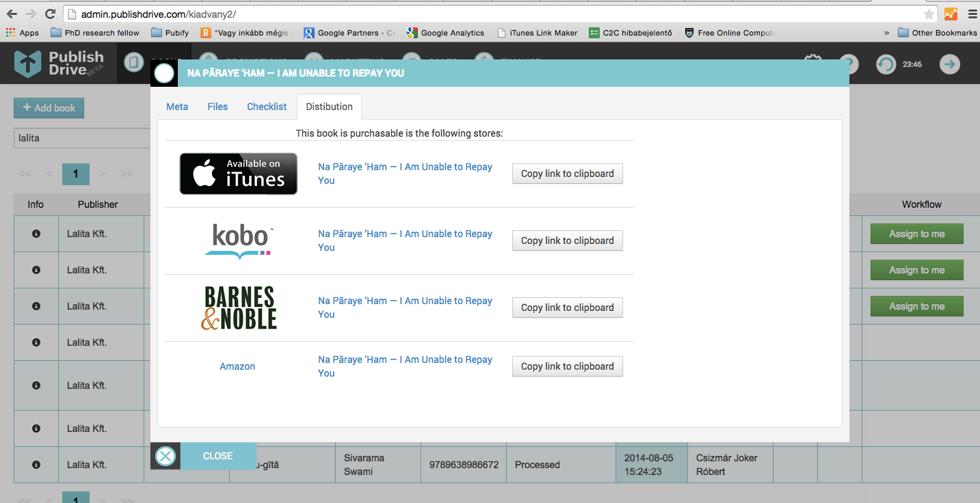The image size is (980, 503).
Task: Click the Amazon store link
Action: (x=237, y=366)
